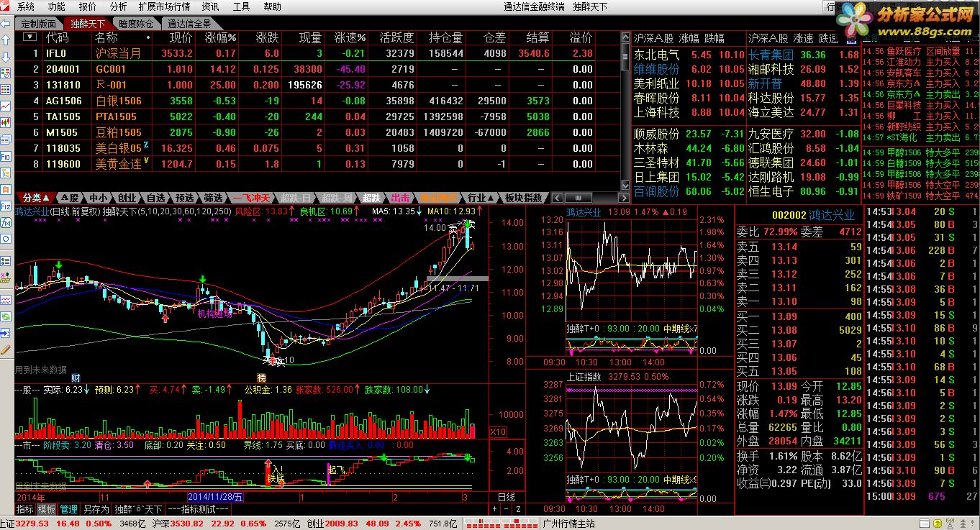Click stock code 002002 in the quote panel
This screenshot has width=980, height=530.
788,215
